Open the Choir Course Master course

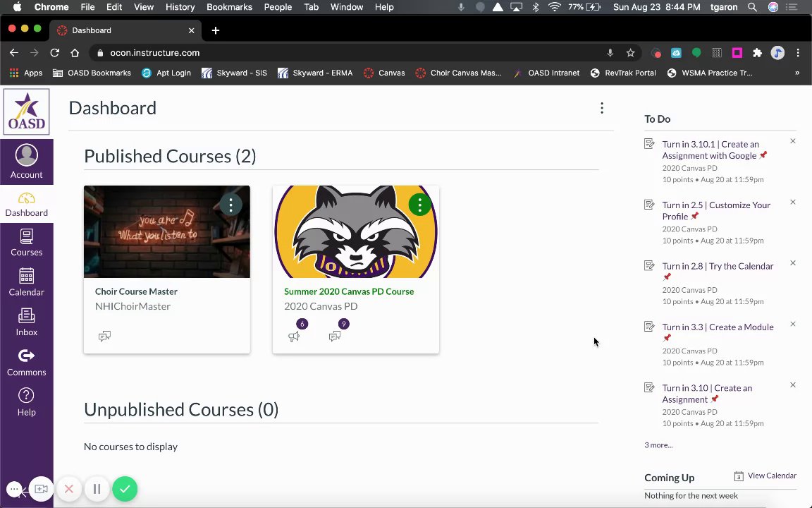coord(136,291)
